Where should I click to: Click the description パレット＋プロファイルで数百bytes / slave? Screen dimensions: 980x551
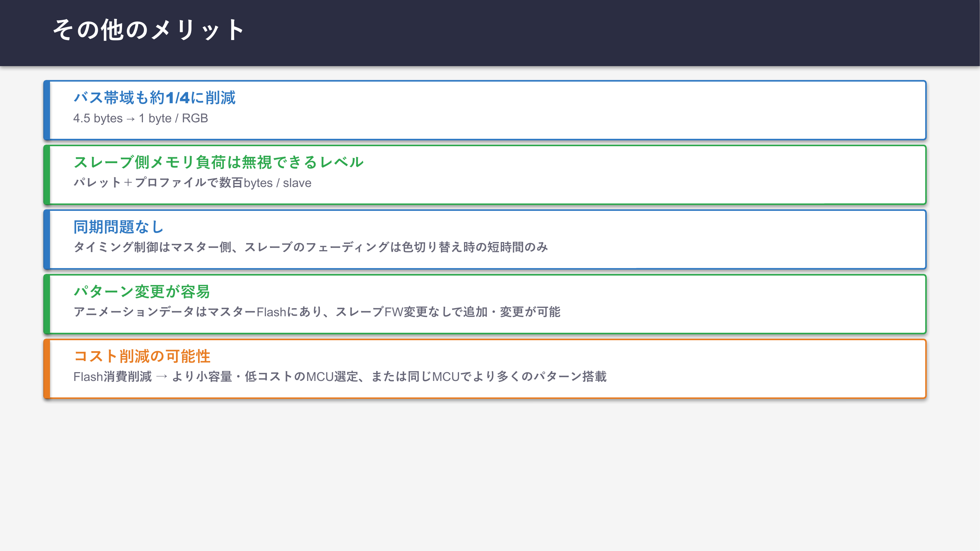192,183
